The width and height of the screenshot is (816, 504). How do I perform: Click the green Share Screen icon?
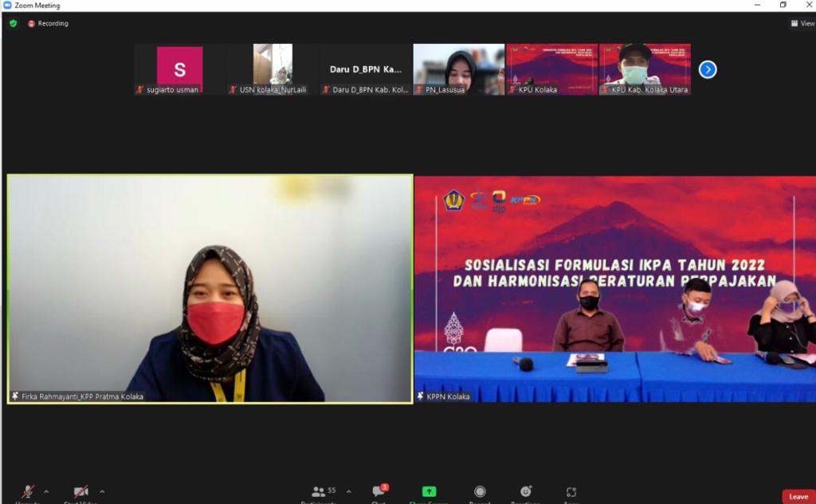429,492
